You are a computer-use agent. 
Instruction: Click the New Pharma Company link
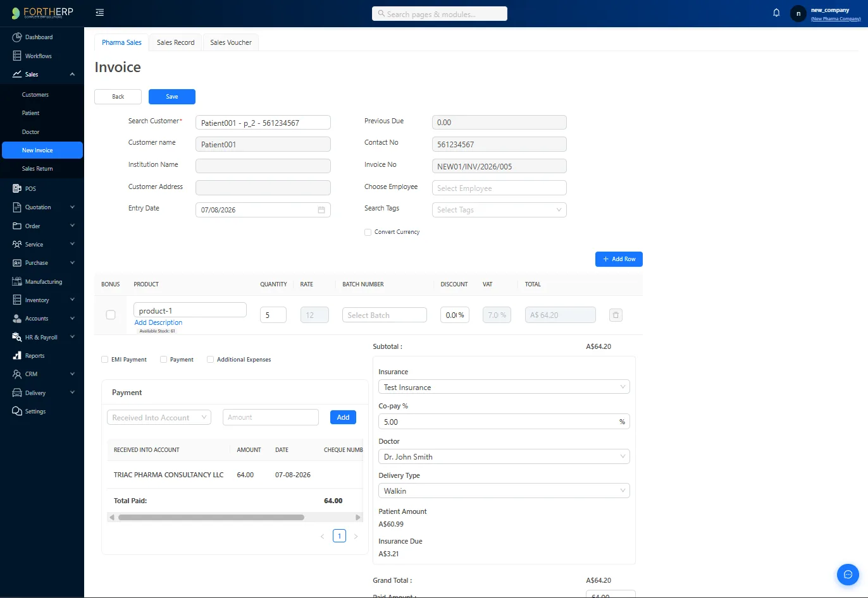click(836, 19)
